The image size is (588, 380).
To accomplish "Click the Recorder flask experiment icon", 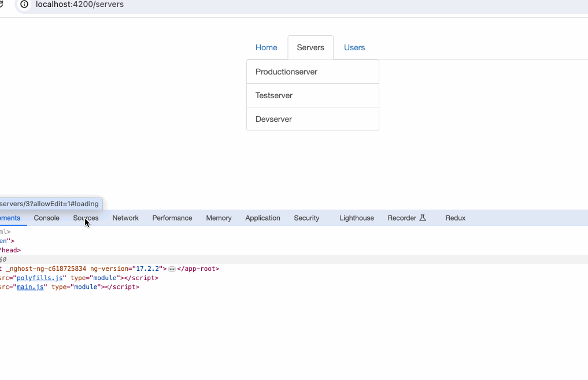I will tap(423, 218).
